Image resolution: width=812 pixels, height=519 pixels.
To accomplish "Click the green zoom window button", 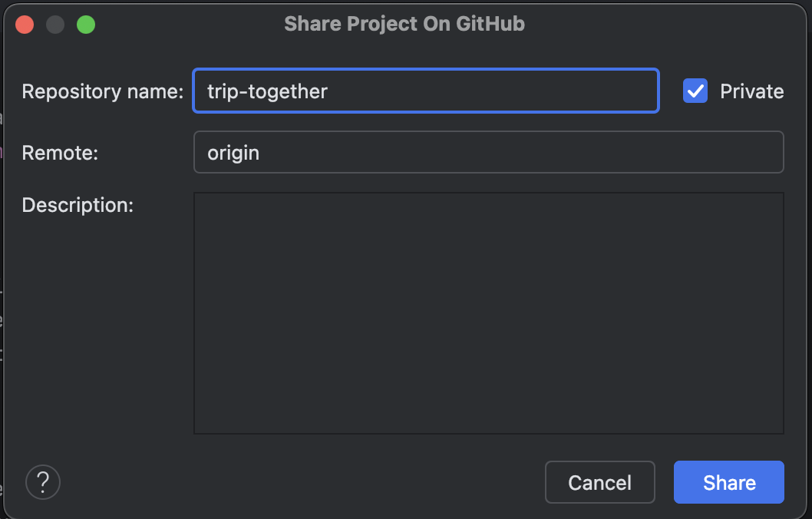I will point(86,25).
